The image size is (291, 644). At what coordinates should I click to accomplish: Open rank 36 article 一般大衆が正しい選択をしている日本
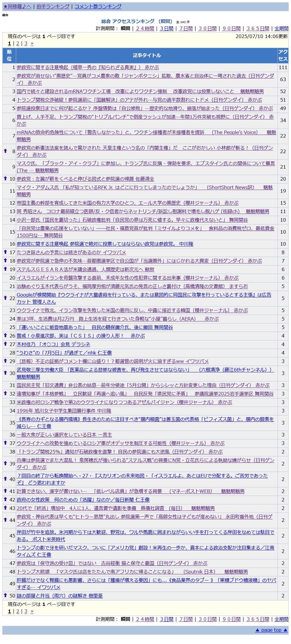pos(64,435)
